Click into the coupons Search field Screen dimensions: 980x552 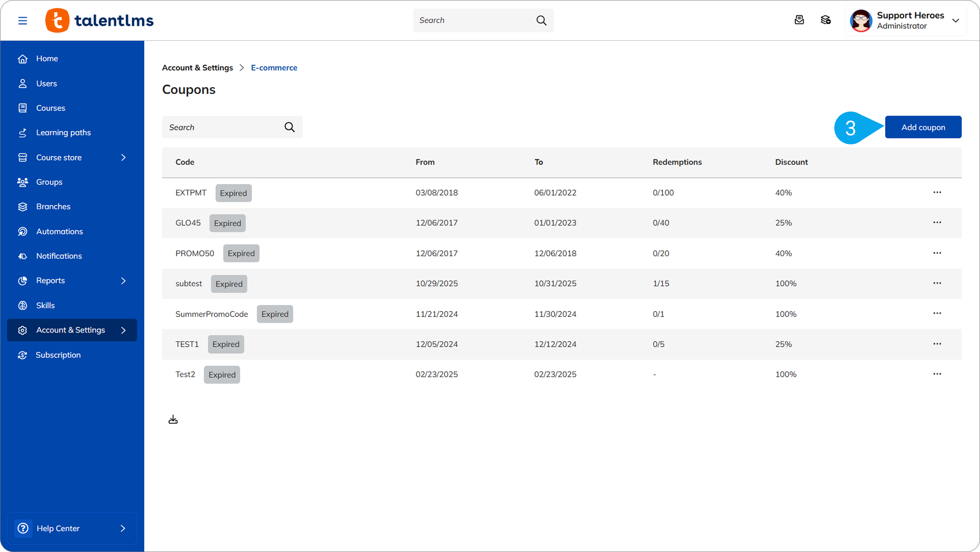[x=221, y=127]
